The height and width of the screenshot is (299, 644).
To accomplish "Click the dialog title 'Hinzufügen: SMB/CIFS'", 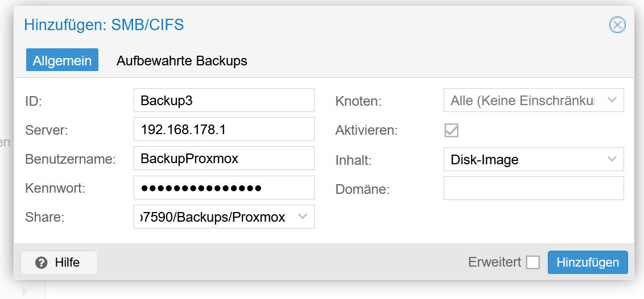I will coord(104,25).
